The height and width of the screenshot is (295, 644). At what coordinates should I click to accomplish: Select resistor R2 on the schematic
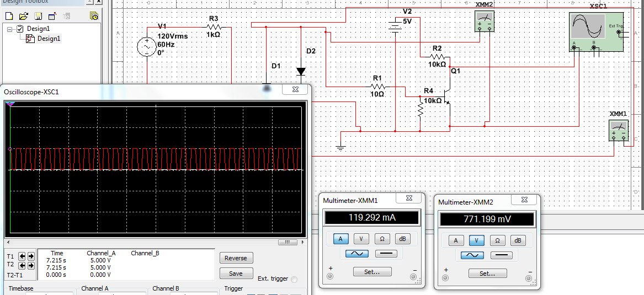click(438, 57)
